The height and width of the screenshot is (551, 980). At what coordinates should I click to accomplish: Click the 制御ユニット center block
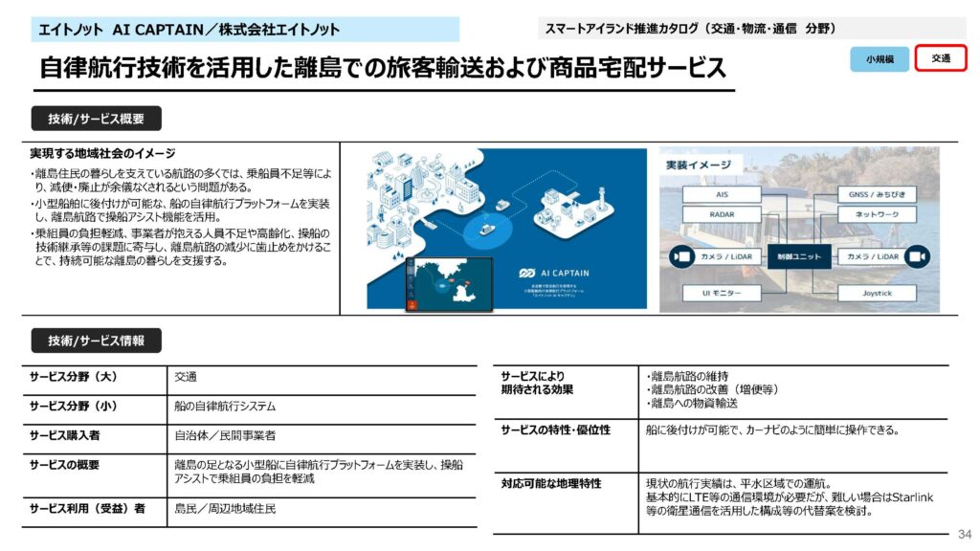point(799,257)
